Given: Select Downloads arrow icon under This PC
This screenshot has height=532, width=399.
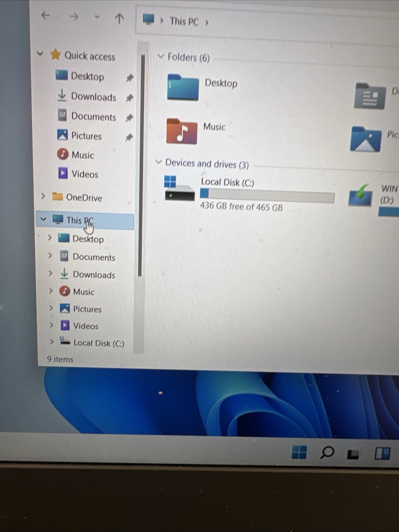Looking at the screenshot, I should (64, 273).
